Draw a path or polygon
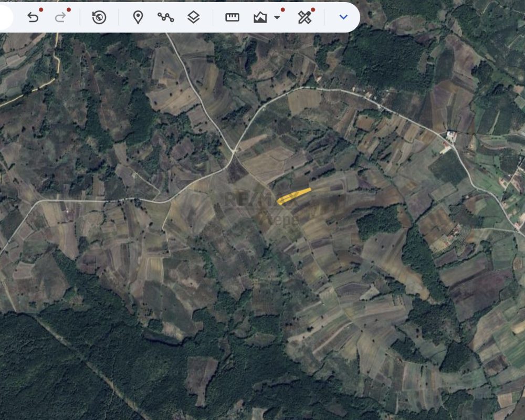This screenshot has width=525, height=420. [166, 17]
